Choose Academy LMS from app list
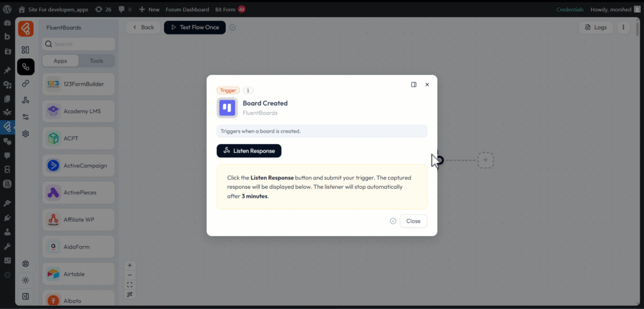 tap(79, 111)
